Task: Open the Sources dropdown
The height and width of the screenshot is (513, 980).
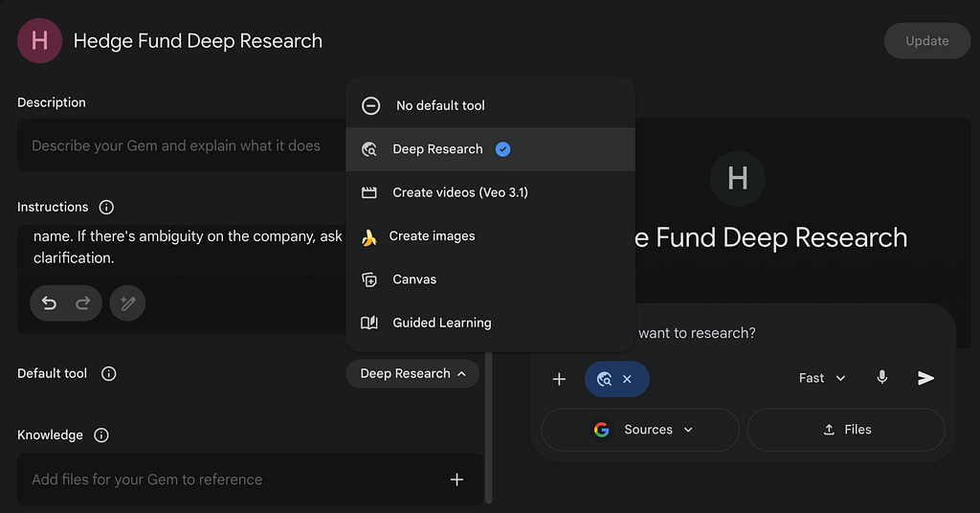Action: pos(640,430)
